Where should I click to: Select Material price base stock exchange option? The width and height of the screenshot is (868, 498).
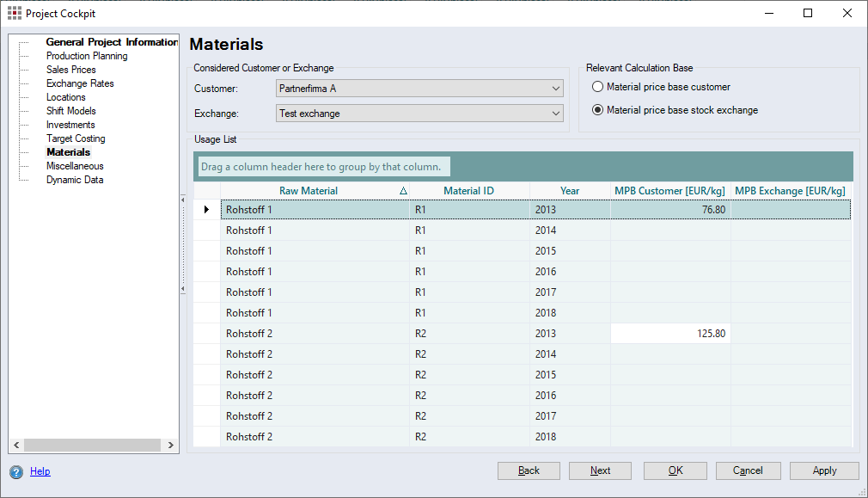(x=597, y=110)
